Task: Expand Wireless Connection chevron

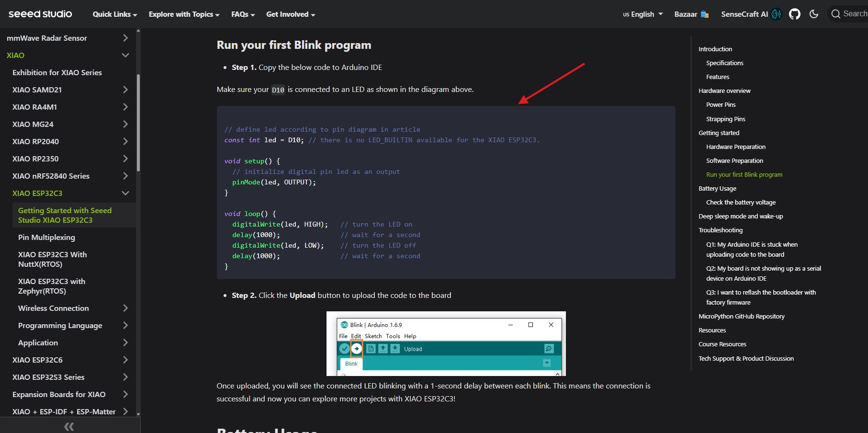Action: [125, 308]
